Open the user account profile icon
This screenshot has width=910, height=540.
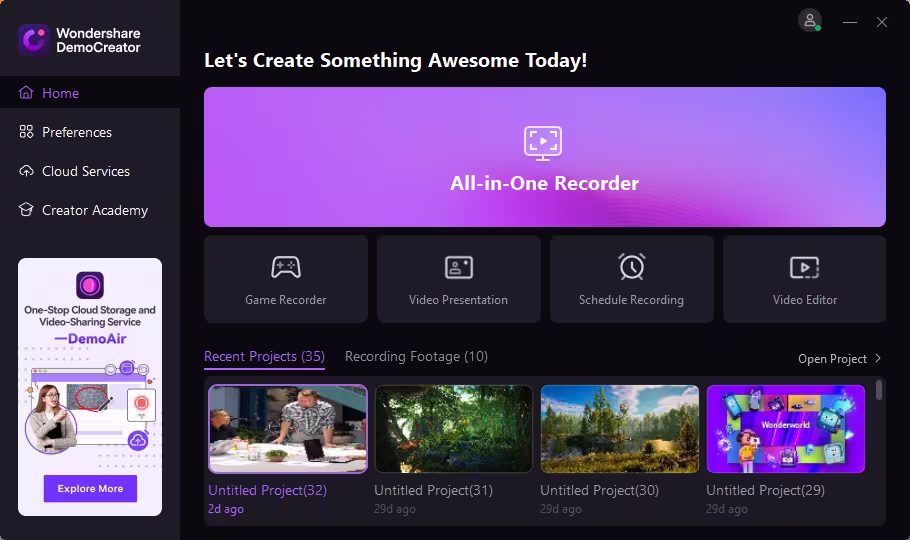click(x=810, y=20)
